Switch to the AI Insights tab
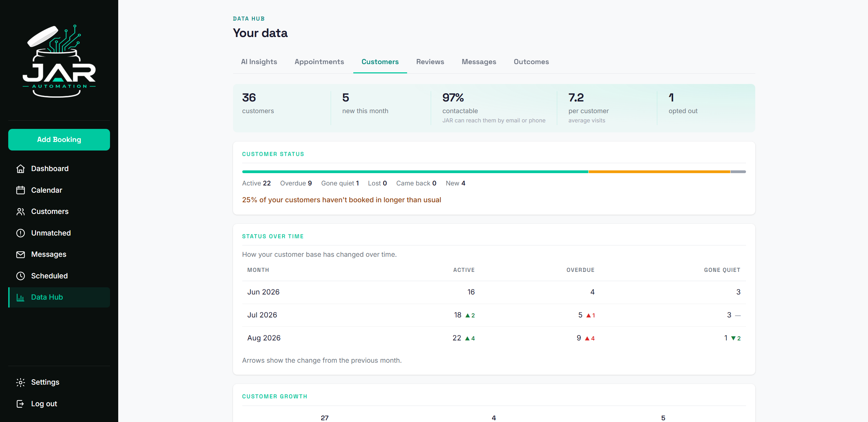This screenshot has height=422, width=868. [x=259, y=62]
